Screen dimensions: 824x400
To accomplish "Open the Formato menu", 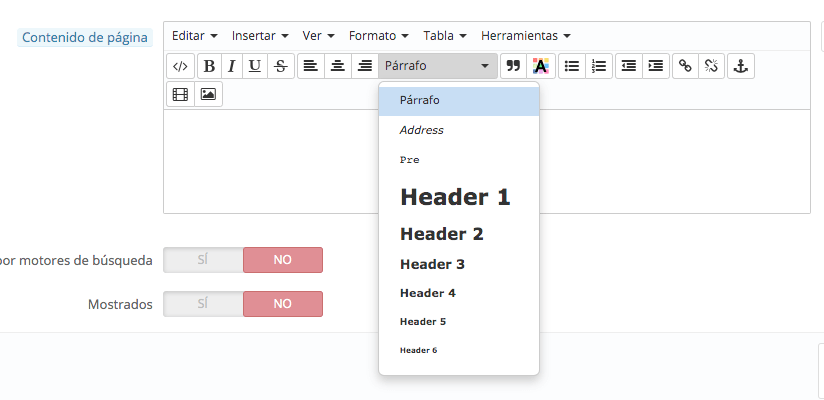I will (x=378, y=36).
